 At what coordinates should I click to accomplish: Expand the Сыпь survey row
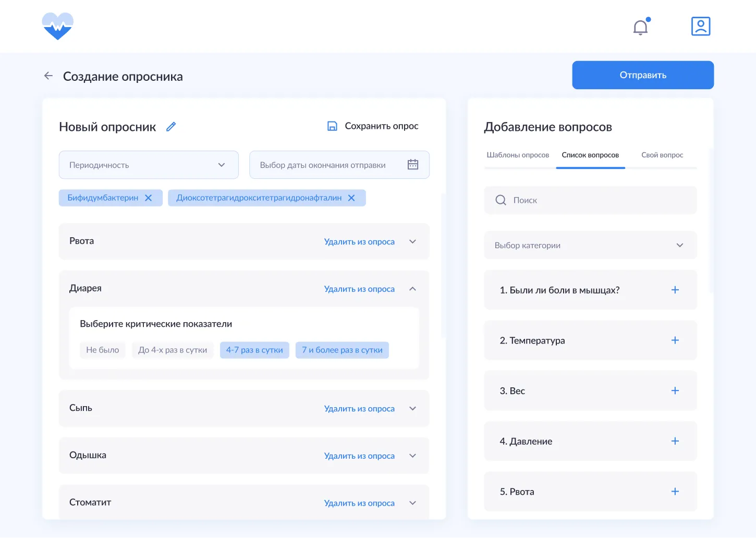413,409
